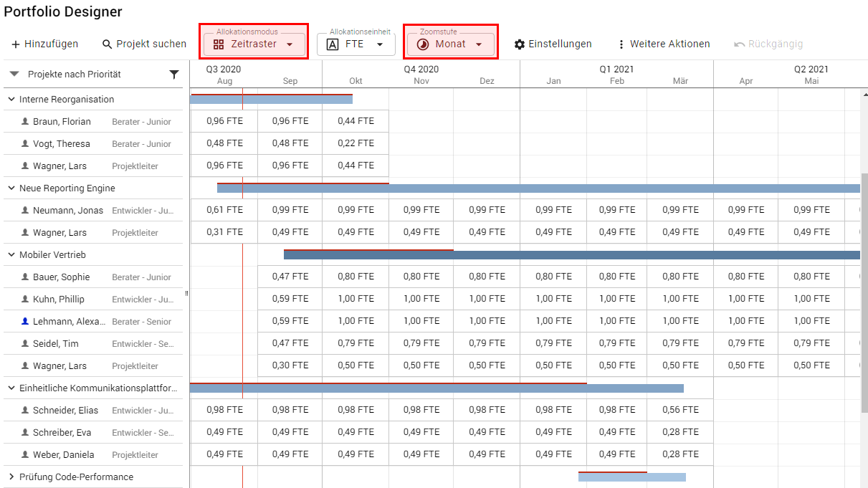
Task: Click blue person icon next to Lehmann
Action: click(25, 322)
